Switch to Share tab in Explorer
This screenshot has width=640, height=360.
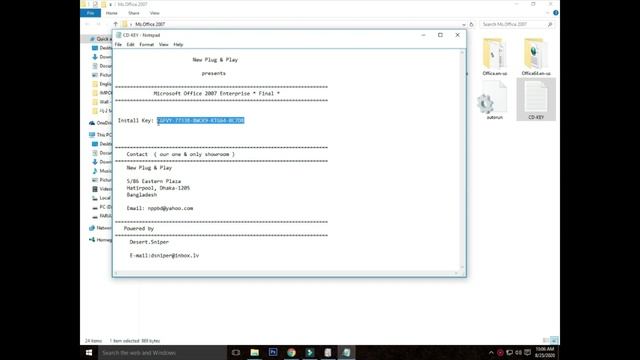(133, 13)
